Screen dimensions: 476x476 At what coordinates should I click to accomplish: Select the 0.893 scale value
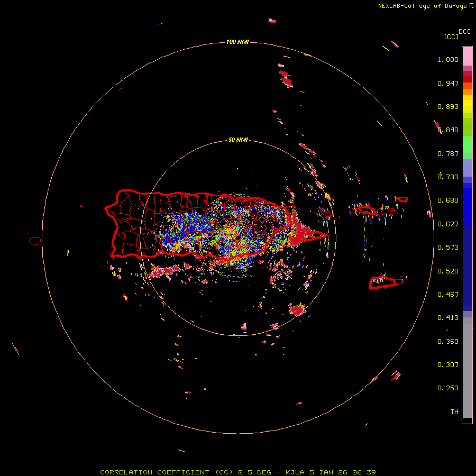point(448,107)
